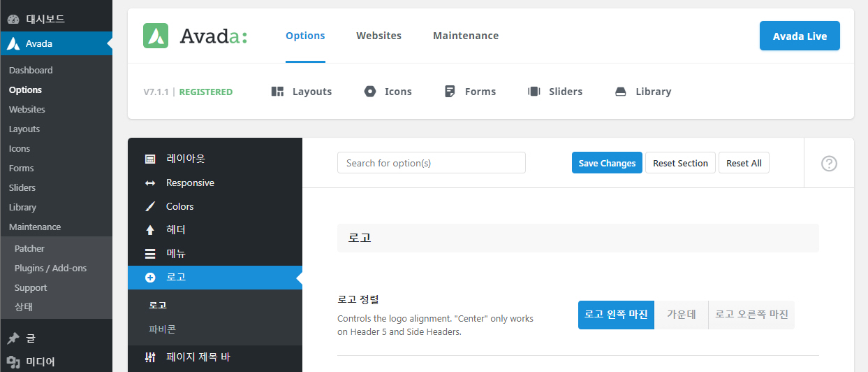Click the media icon beside 미디어
The height and width of the screenshot is (372, 868).
(x=13, y=362)
